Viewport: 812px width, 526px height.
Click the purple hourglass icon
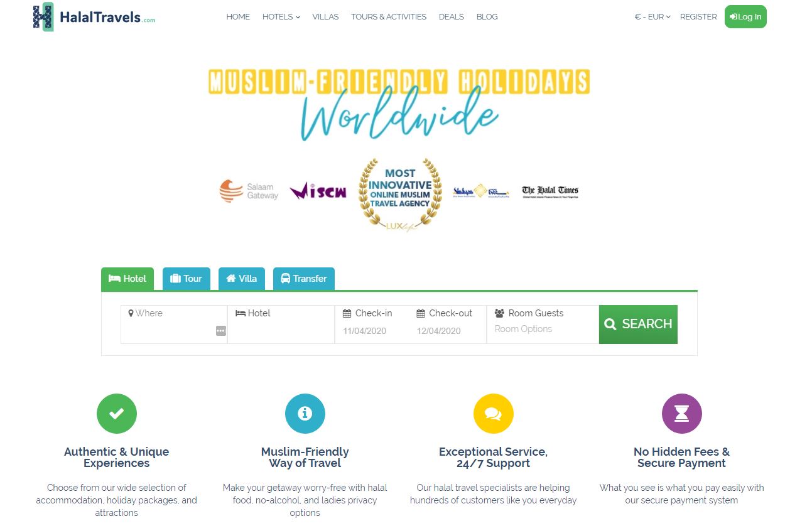(682, 414)
